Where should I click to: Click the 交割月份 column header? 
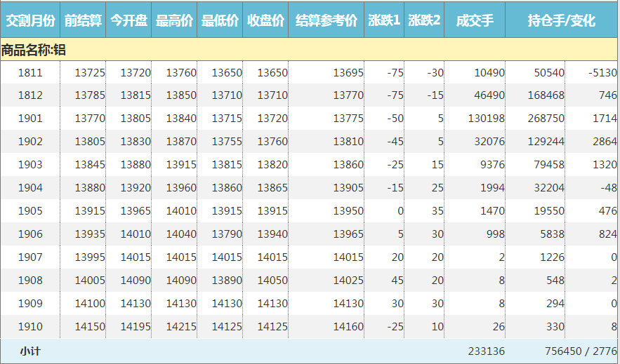tap(30, 20)
